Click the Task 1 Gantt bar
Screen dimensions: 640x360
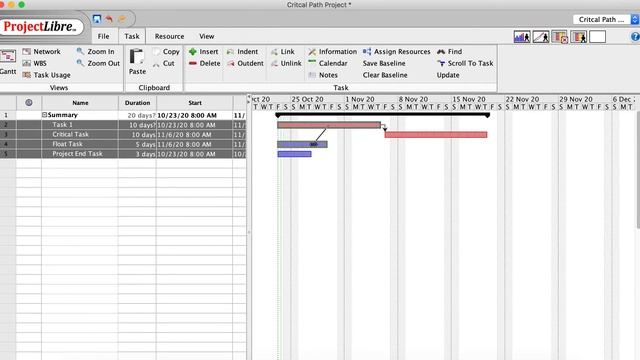tap(329, 125)
